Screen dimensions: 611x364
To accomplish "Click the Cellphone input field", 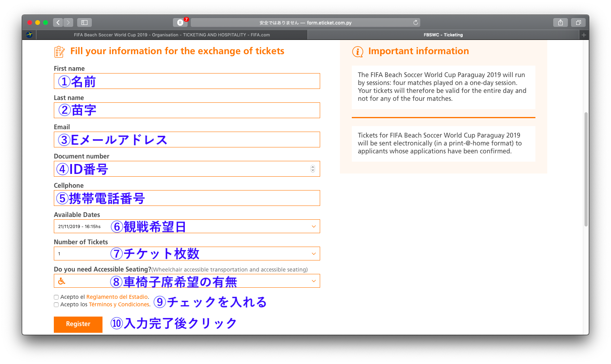I will click(187, 198).
